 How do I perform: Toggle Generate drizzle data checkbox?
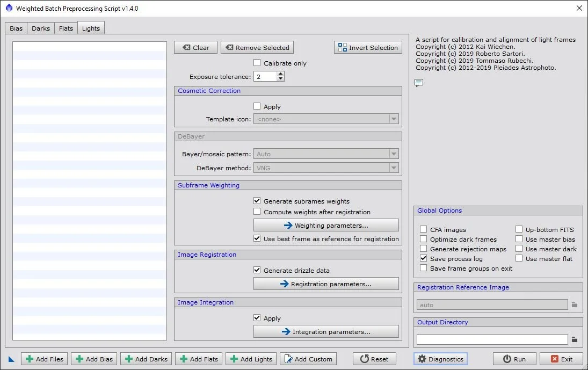[x=257, y=270]
